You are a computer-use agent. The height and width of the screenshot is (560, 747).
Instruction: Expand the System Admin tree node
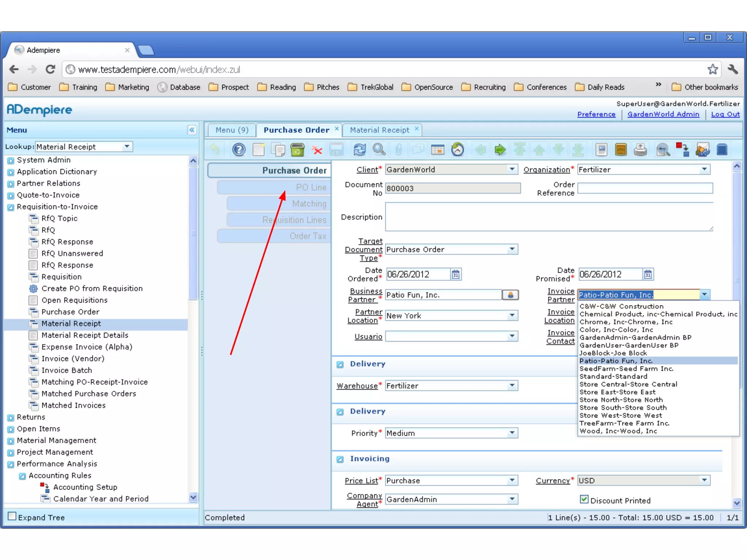click(x=11, y=160)
